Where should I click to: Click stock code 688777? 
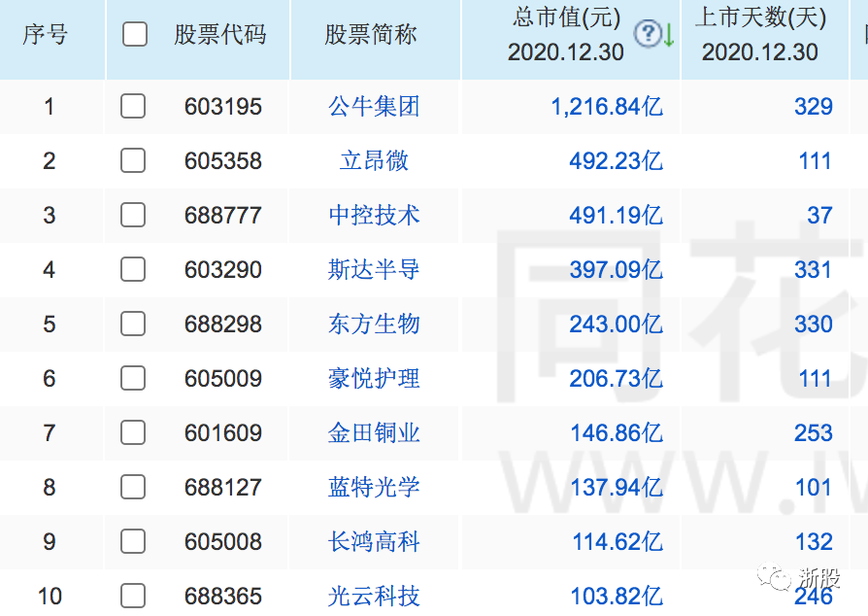(x=223, y=215)
